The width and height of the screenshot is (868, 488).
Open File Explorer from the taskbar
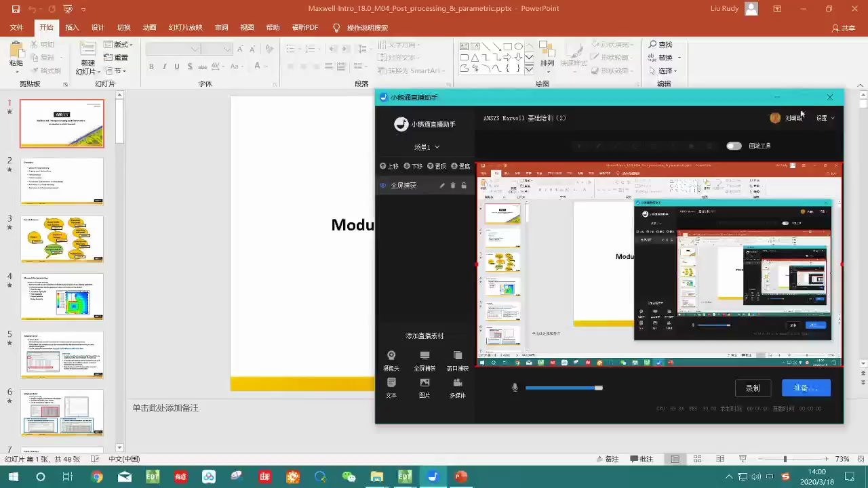point(376,476)
